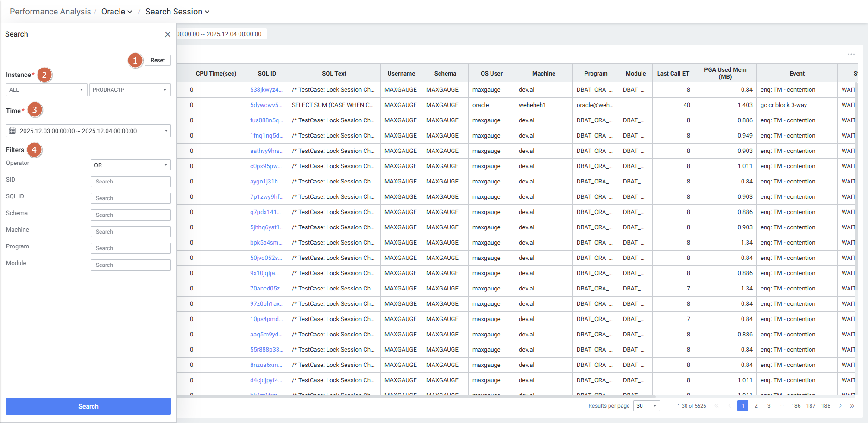
Task: Click the Schema filter input field
Action: click(131, 215)
